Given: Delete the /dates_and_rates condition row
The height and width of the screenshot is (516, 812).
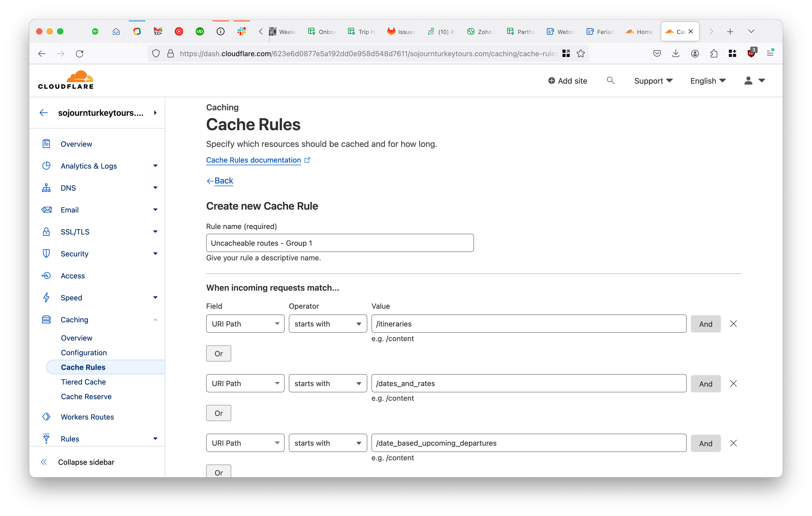Looking at the screenshot, I should tap(733, 383).
